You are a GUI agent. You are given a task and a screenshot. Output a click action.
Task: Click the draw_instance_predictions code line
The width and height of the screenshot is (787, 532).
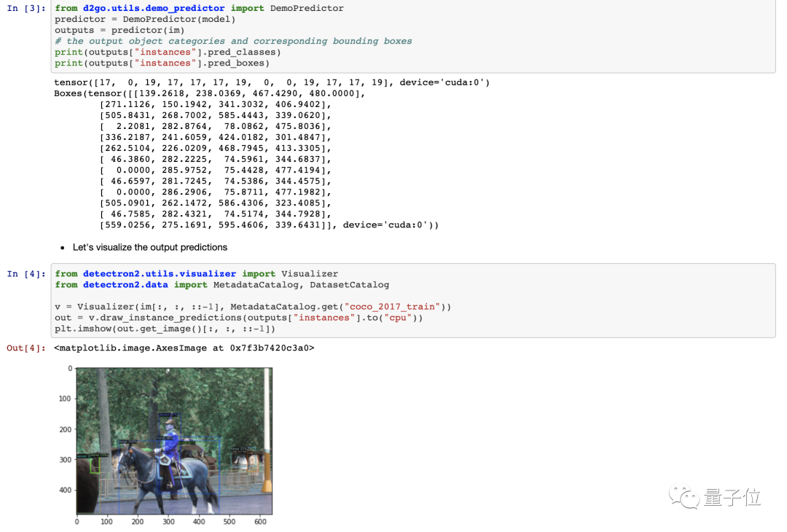click(239, 318)
